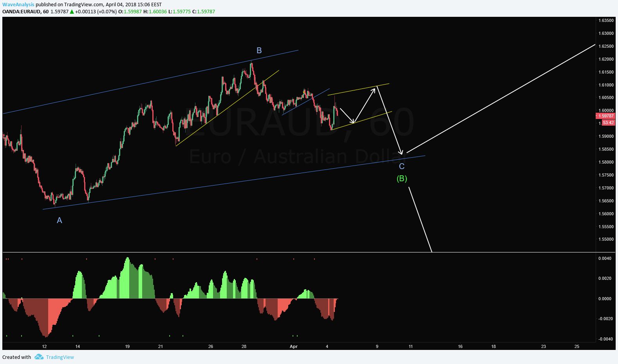Click the 1.56000 price axis label
This screenshot has width=618, height=364.
click(x=606, y=214)
